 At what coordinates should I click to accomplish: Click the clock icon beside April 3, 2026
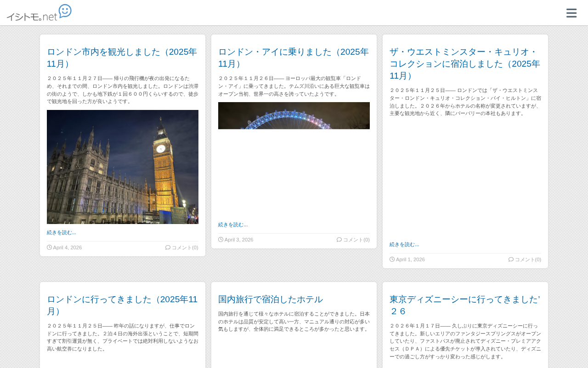coord(220,240)
